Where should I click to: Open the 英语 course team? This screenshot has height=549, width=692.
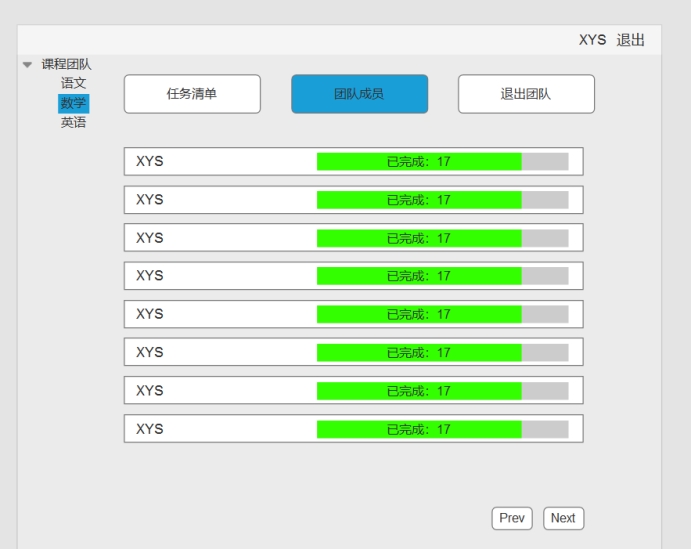click(x=73, y=122)
